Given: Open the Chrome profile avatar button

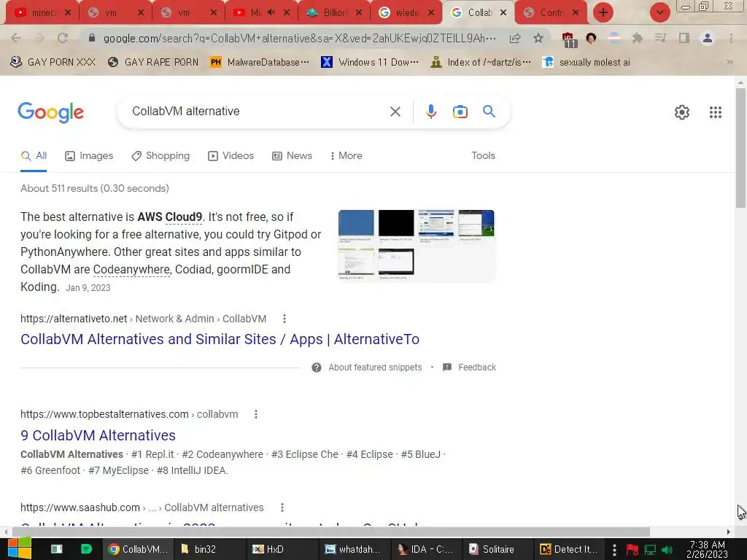Looking at the screenshot, I should click(708, 38).
